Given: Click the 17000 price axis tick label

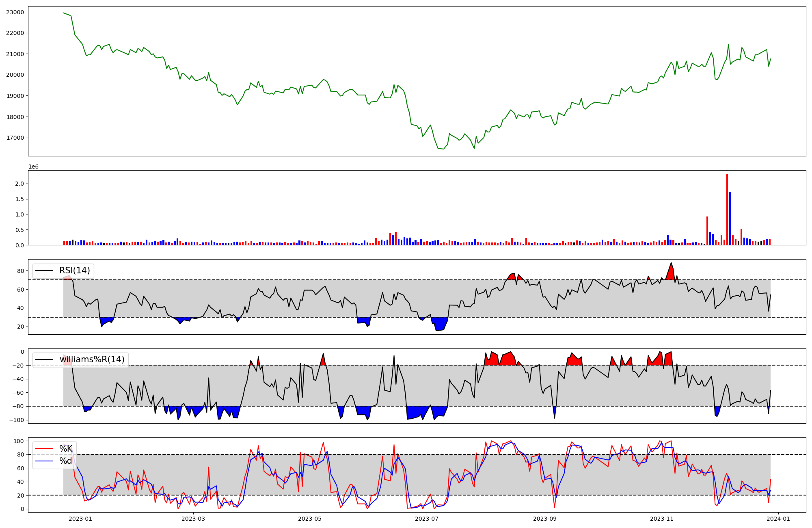Looking at the screenshot, I should pos(15,138).
